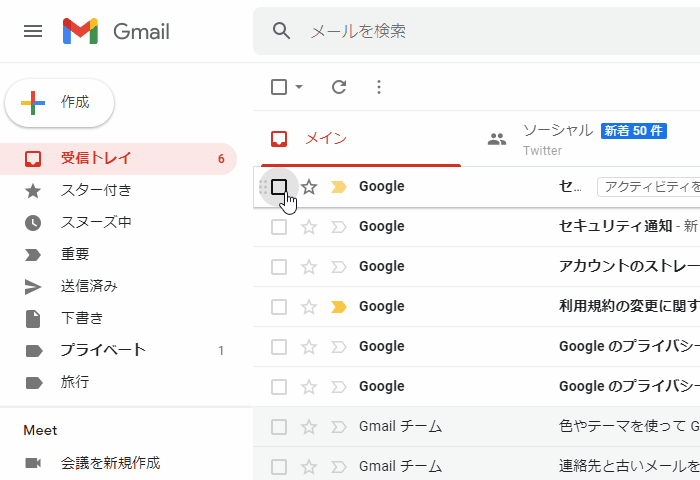
Task: Open スヌーズ中 in the sidebar
Action: (118, 222)
